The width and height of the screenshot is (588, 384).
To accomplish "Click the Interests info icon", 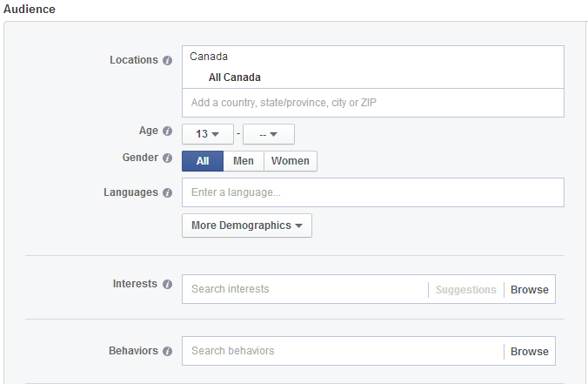I will [167, 284].
